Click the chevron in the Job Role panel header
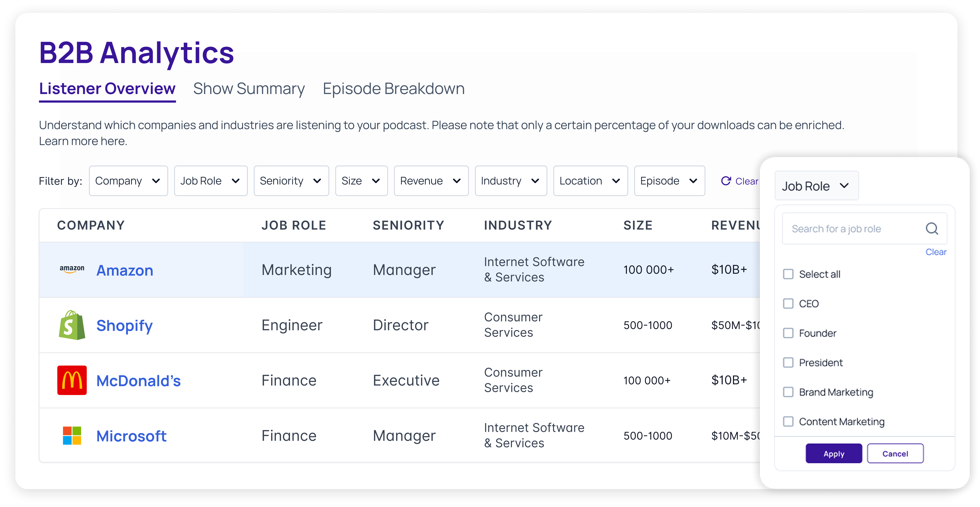The height and width of the screenshot is (507, 980). (x=845, y=186)
